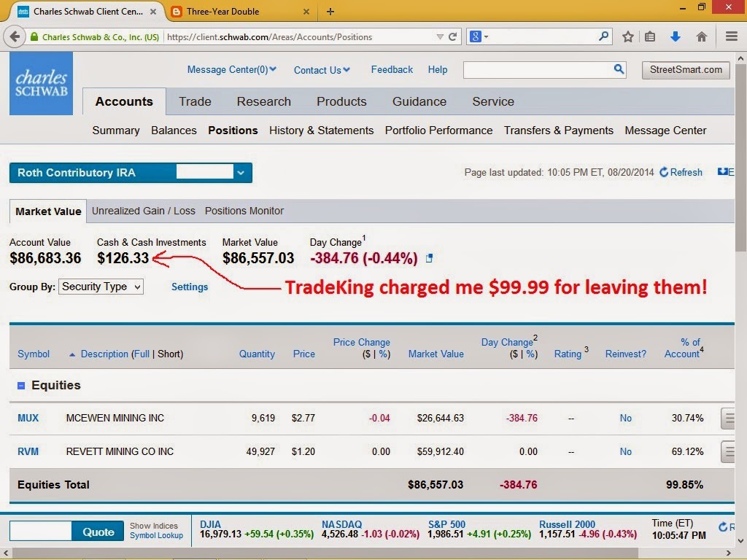Open the bookmarks list icon
This screenshot has width=747, height=560.
pos(650,36)
